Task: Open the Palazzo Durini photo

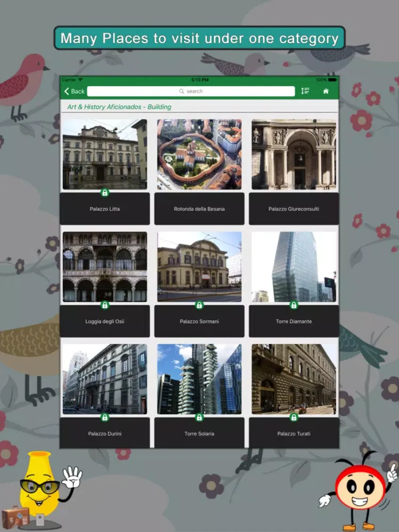Action: coord(105,379)
